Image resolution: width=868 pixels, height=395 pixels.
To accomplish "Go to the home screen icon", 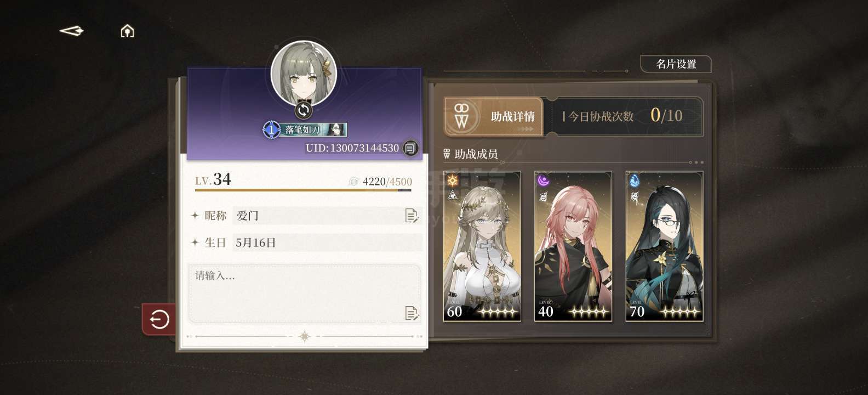I will [x=127, y=31].
